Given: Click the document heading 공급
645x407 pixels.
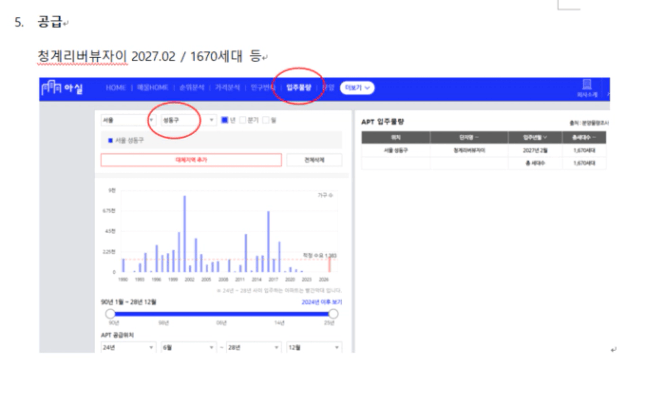Looking at the screenshot, I should coord(50,21).
